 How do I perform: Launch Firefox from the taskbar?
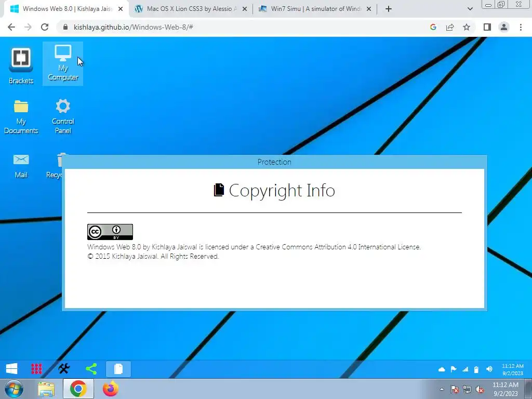click(x=111, y=389)
